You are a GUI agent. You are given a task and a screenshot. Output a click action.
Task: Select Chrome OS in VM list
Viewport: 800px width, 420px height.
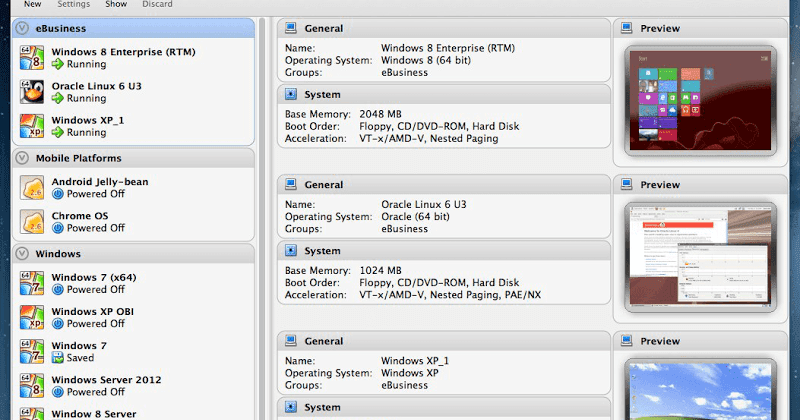coord(134,222)
